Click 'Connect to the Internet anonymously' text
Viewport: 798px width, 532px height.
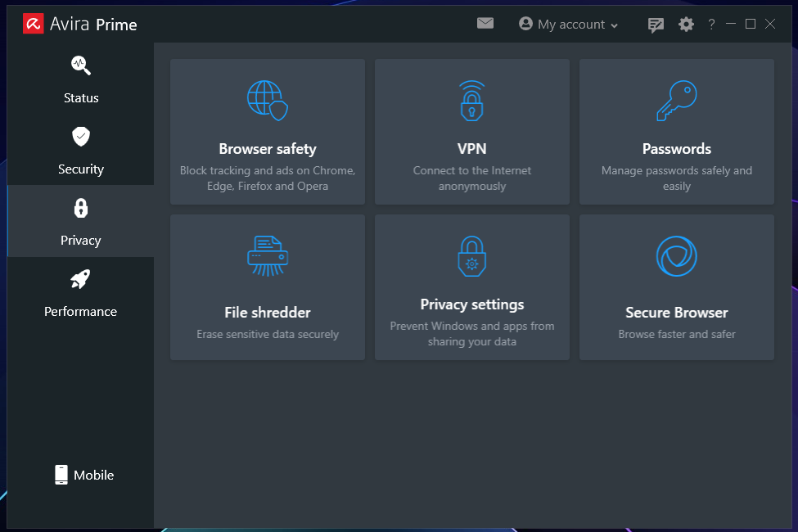click(471, 178)
